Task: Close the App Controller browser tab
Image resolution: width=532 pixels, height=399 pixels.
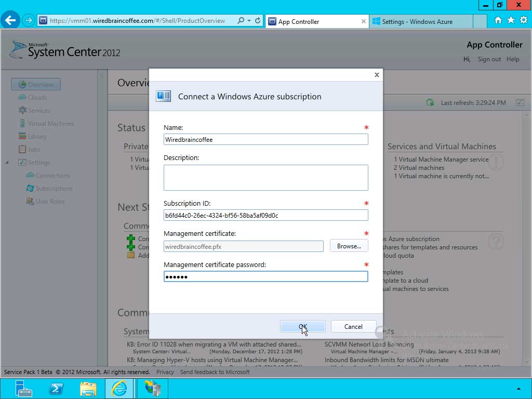Action: coord(363,21)
